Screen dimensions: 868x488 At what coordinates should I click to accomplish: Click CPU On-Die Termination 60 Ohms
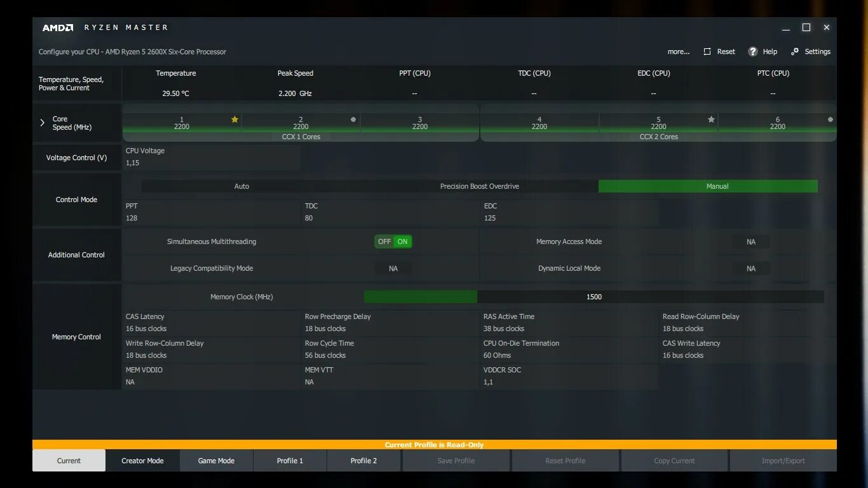tap(497, 355)
